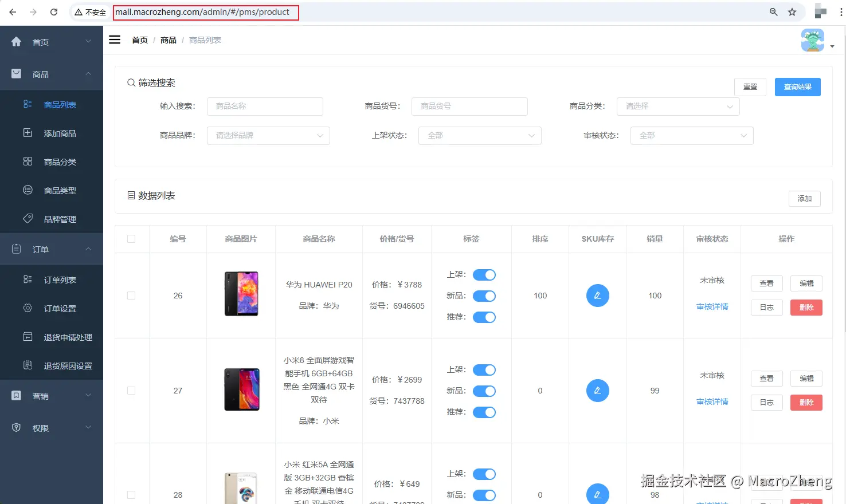
Task: Collapse the 订单 sidebar menu
Action: (52, 249)
